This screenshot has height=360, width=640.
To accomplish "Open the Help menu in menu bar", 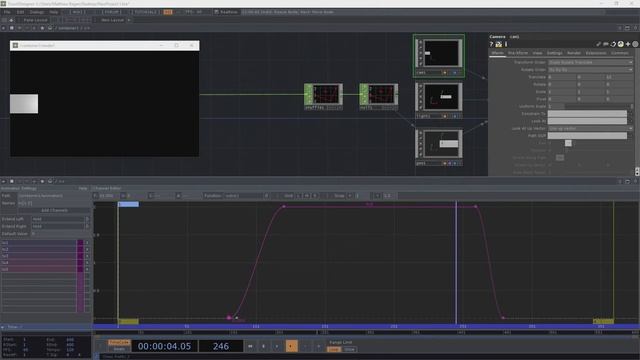I will 53,12.
